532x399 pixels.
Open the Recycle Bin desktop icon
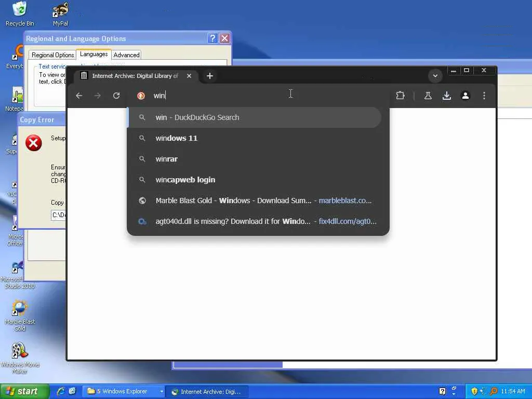tap(20, 14)
